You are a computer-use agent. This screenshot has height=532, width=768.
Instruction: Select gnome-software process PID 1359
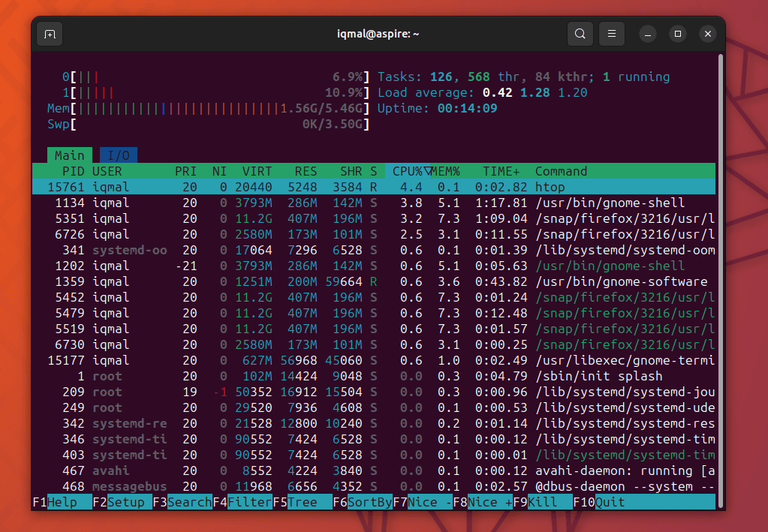tap(374, 281)
